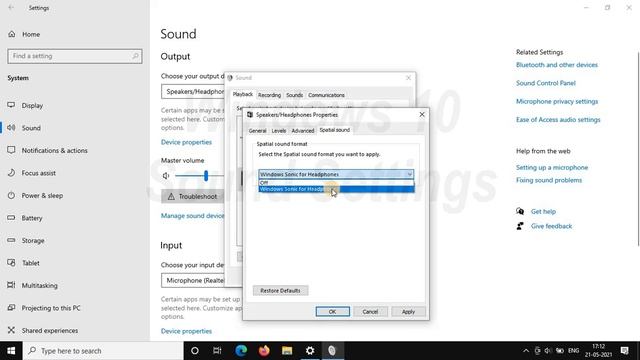The height and width of the screenshot is (360, 640).
Task: Open the input device dropdown
Action: (193, 280)
